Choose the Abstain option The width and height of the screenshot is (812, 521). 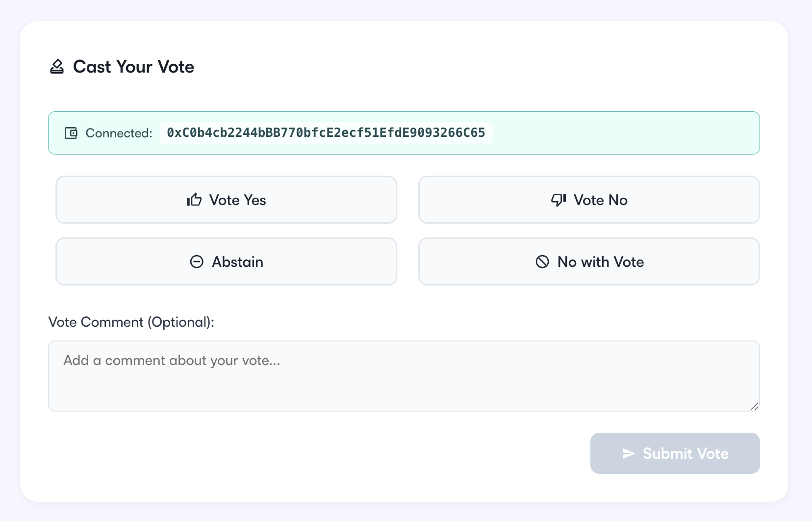[x=226, y=261]
